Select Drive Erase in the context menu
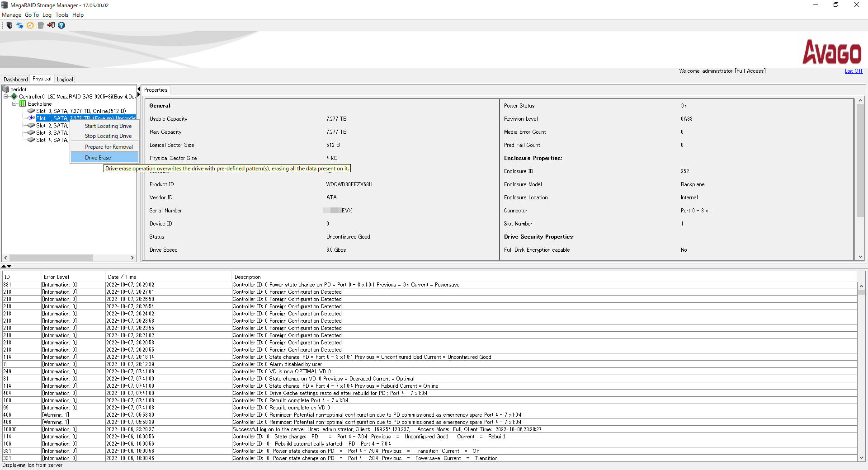Viewport: 868px width, 470px height. point(104,158)
